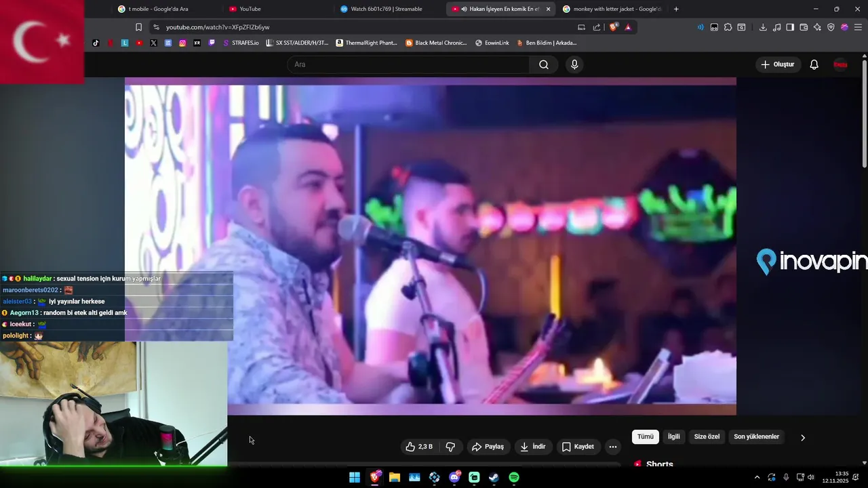Open the three-dot more actions menu
The height and width of the screenshot is (488, 868).
tap(613, 447)
